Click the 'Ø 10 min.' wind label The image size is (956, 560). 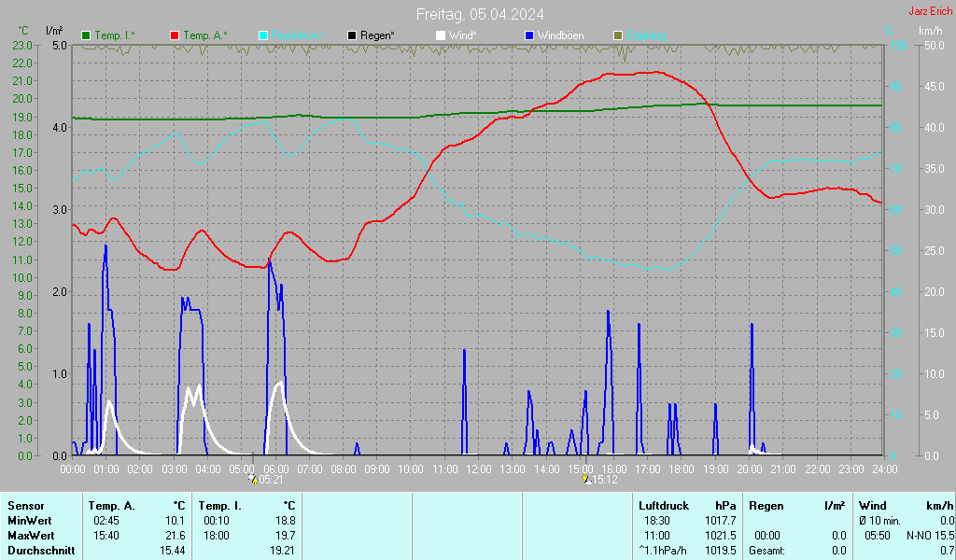click(879, 521)
